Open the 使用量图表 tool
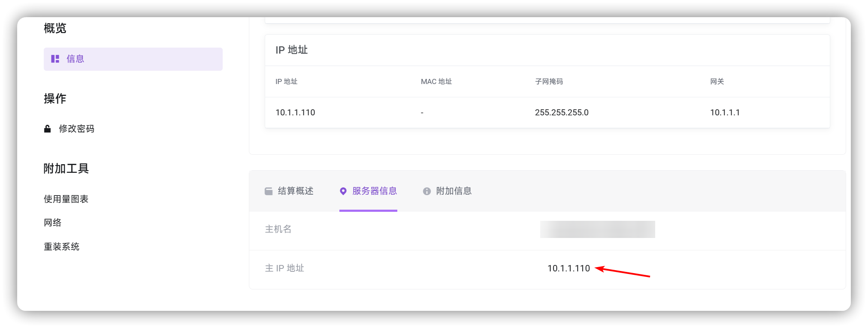The height and width of the screenshot is (328, 868). tap(66, 199)
